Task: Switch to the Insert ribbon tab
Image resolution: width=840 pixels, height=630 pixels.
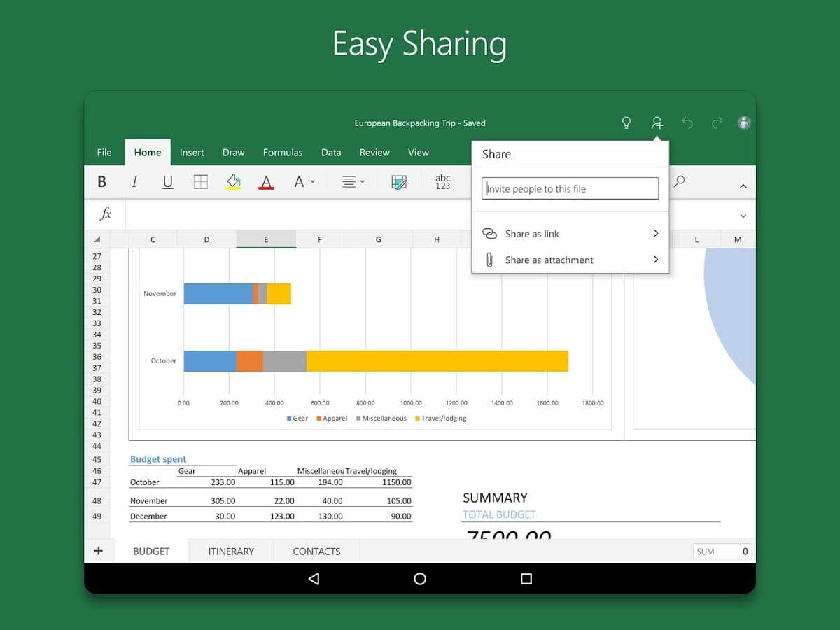Action: pyautogui.click(x=192, y=153)
